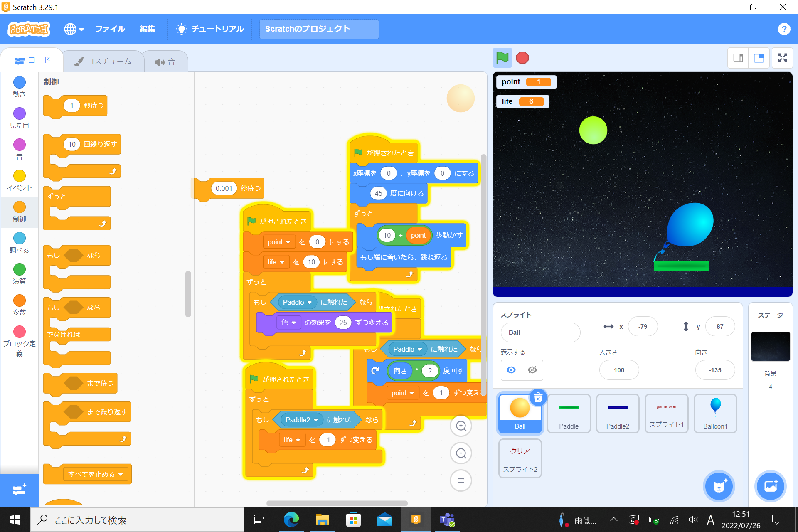Viewport: 798px width, 532px height.
Task: Open the ファイル menu
Action: pos(110,29)
